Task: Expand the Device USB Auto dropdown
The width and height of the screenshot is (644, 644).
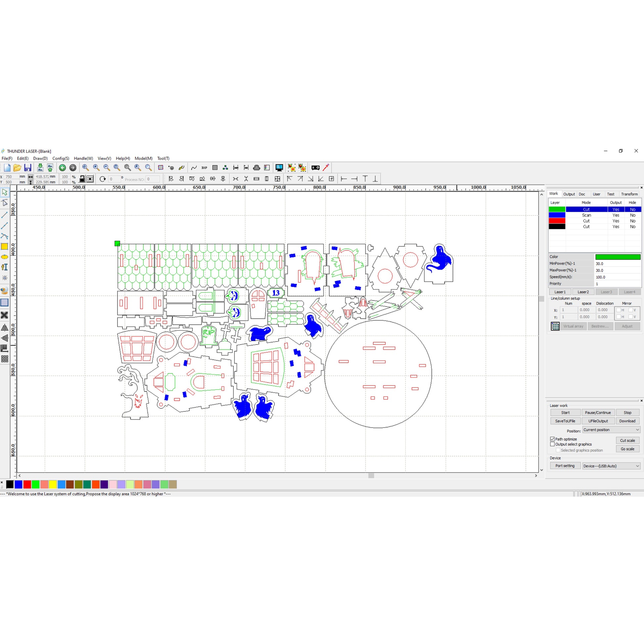Action: click(611, 466)
